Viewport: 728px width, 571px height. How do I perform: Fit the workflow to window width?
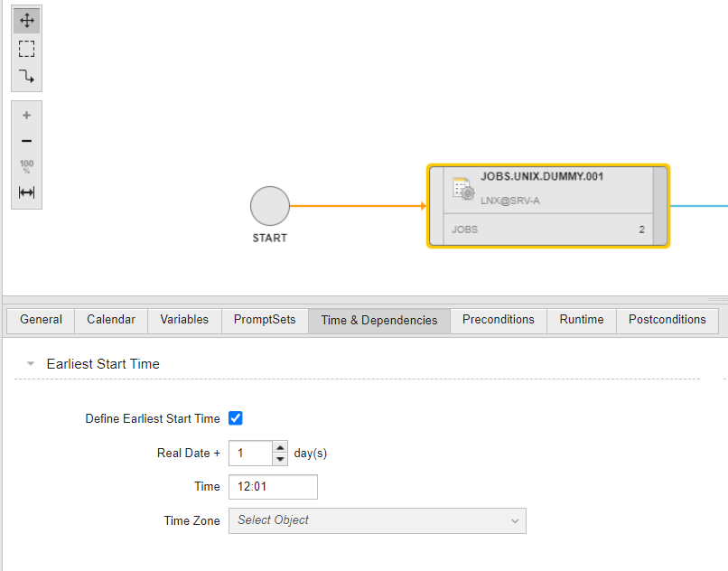point(25,192)
